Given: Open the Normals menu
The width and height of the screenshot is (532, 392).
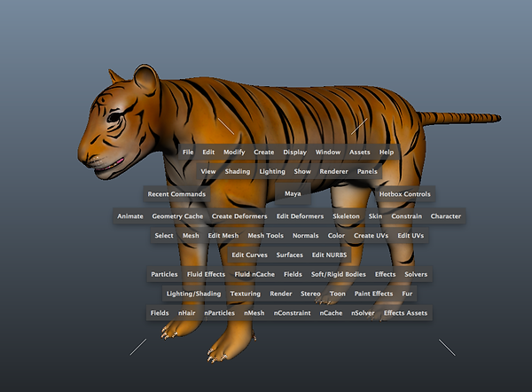Looking at the screenshot, I should coord(306,236).
